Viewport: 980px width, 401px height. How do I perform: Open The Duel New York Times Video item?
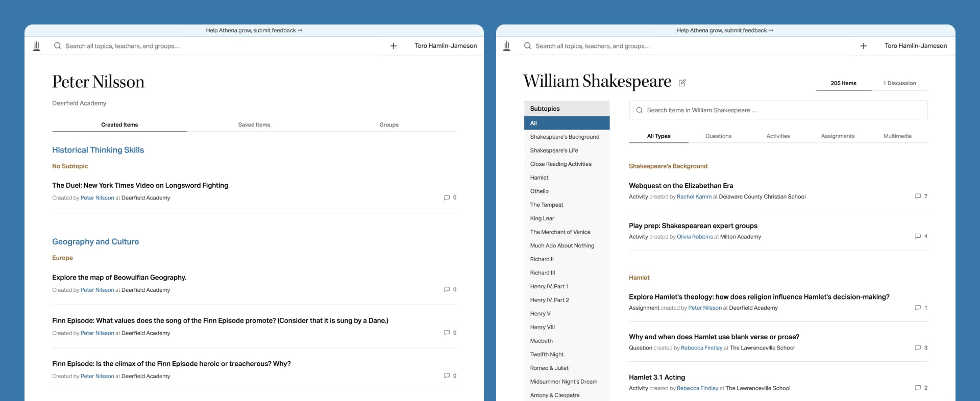140,185
